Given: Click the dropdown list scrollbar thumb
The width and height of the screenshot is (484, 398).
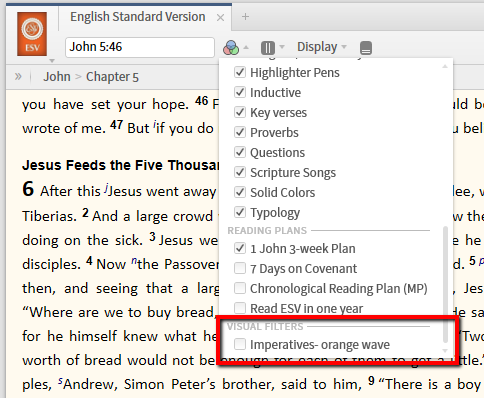Looking at the screenshot, I should point(445,284).
